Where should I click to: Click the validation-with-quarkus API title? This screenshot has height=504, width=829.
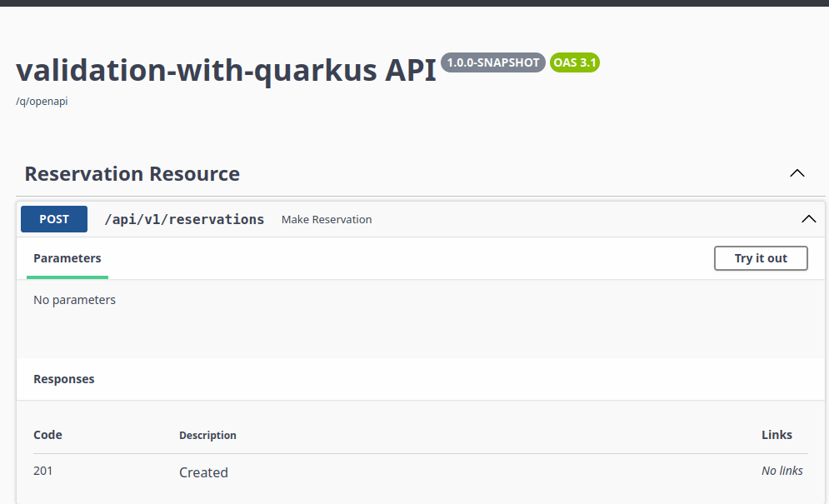point(226,72)
